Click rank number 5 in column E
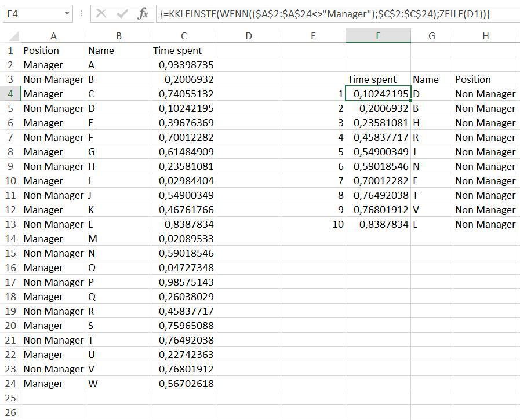This screenshot has width=520, height=420. click(x=313, y=152)
